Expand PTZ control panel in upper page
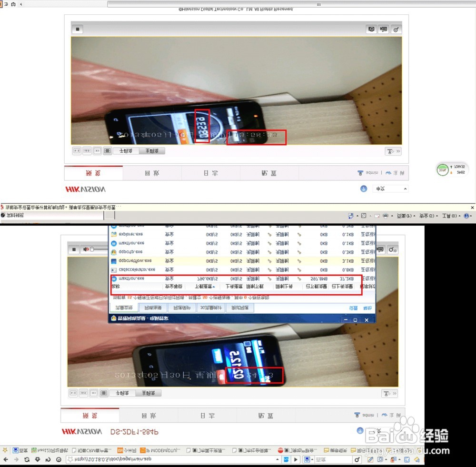 tap(393, 151)
